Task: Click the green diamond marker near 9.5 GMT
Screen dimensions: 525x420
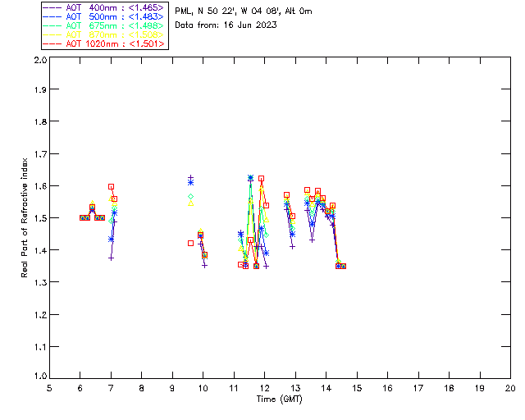Action: (x=190, y=197)
